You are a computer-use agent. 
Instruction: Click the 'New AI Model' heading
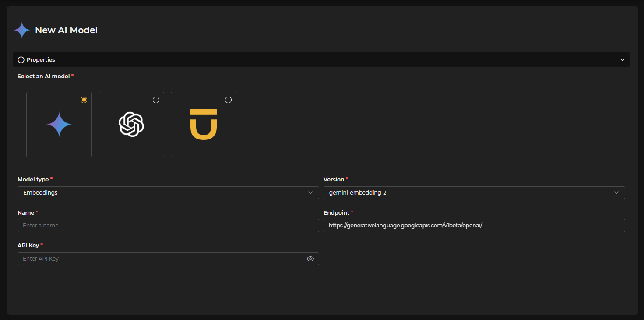(66, 30)
